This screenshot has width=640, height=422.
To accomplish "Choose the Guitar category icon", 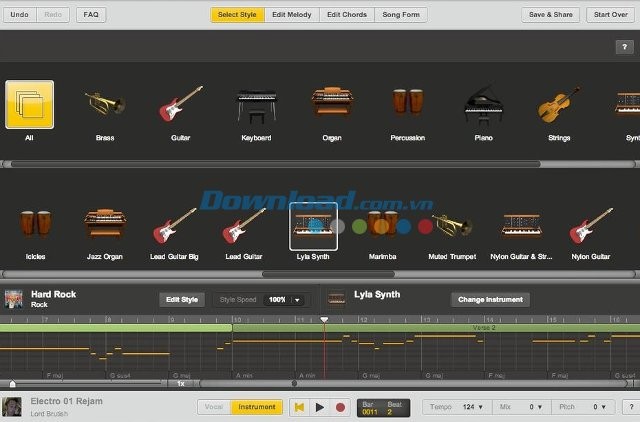I will click(x=180, y=104).
